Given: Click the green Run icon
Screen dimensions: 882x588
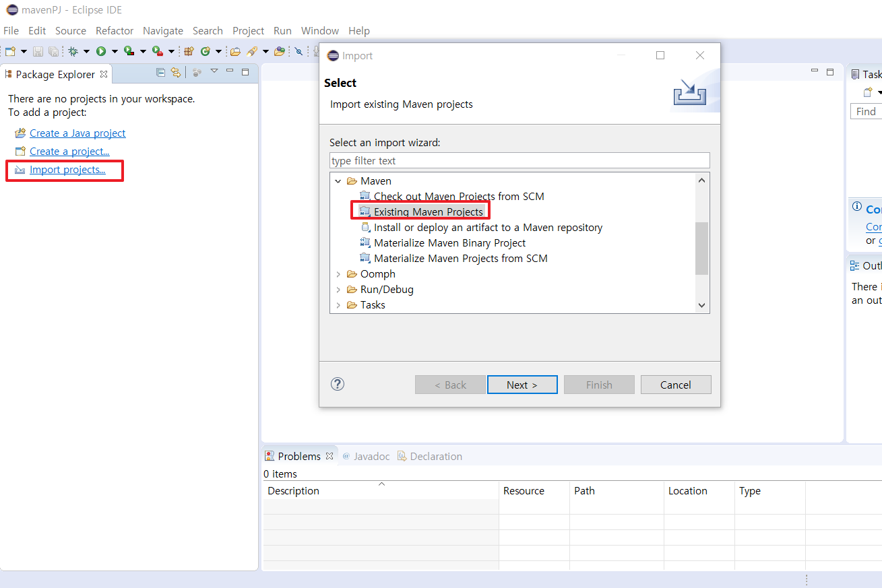Looking at the screenshot, I should pos(101,51).
